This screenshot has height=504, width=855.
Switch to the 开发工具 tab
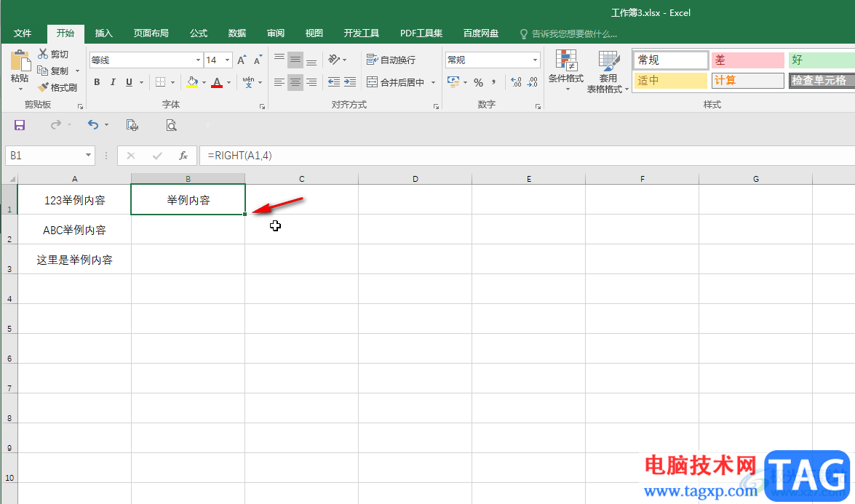click(x=362, y=33)
